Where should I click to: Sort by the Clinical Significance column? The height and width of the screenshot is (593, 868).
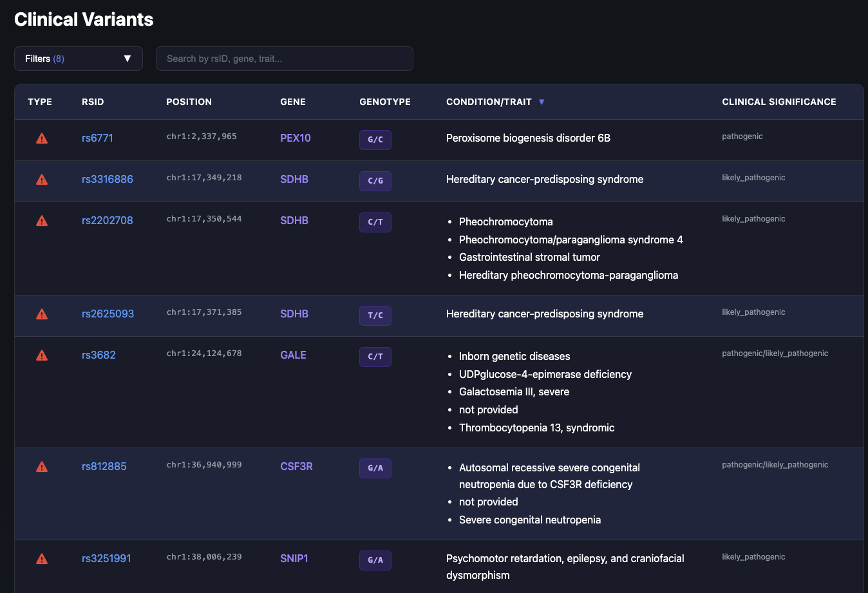[778, 102]
